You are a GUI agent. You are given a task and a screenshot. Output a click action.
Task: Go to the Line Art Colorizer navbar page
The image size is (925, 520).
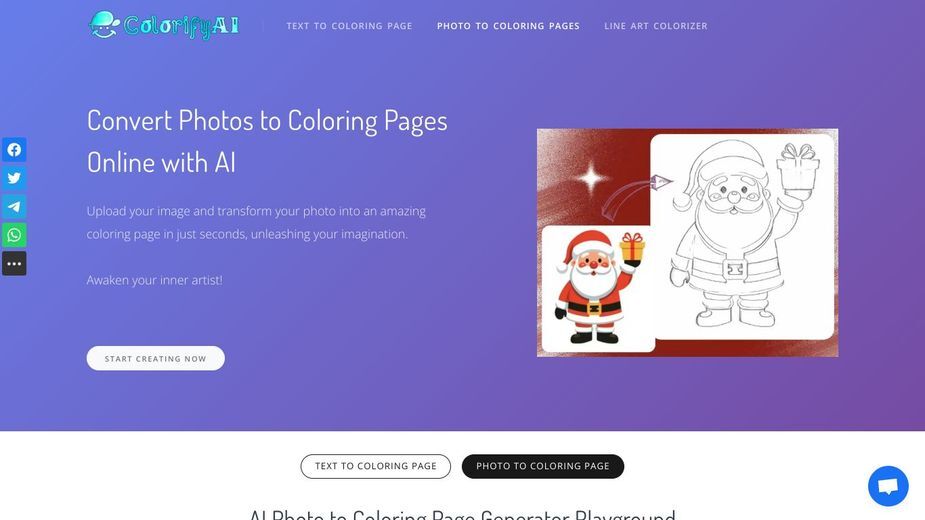655,26
